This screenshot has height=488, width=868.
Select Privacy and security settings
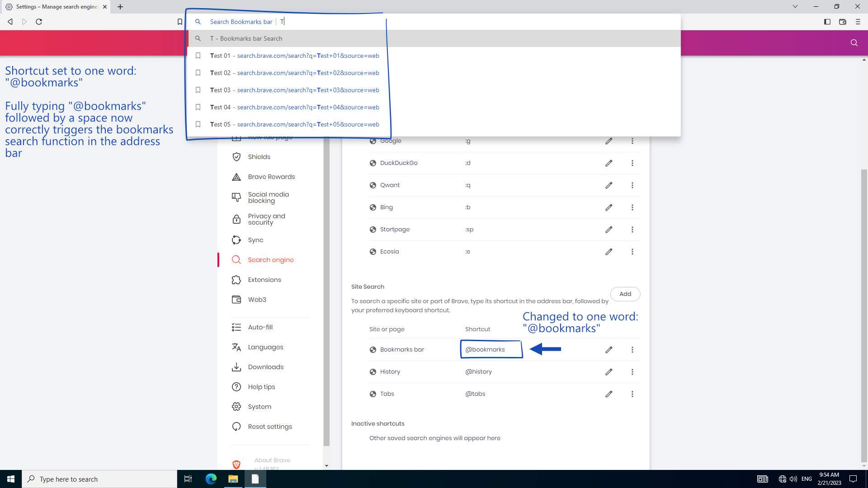click(266, 219)
